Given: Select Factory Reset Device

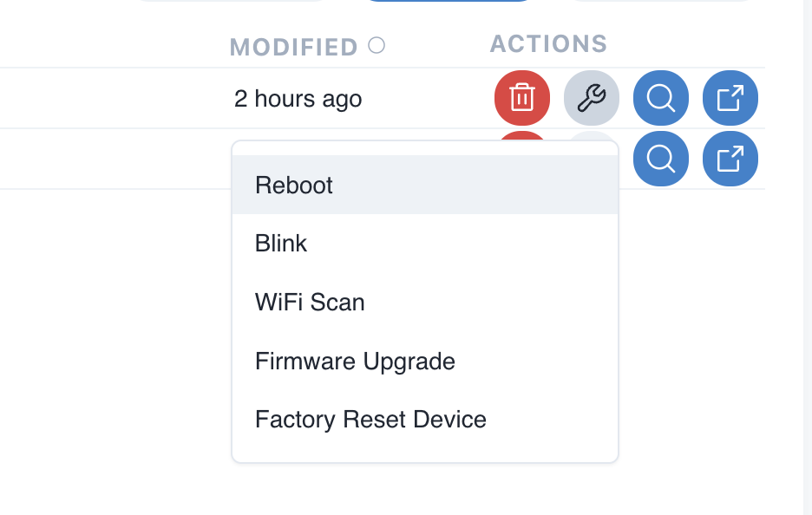Looking at the screenshot, I should [370, 420].
